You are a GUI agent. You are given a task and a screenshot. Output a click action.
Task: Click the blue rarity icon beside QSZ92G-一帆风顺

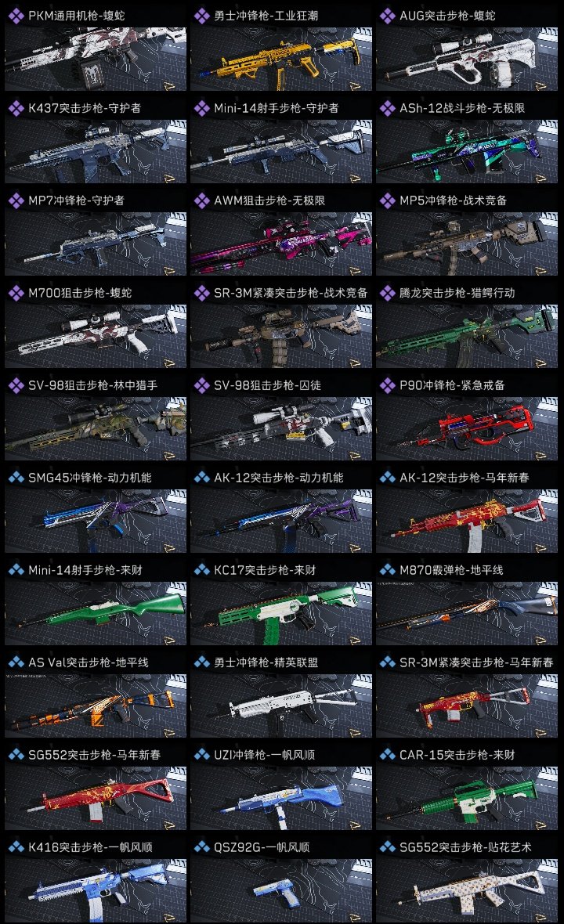201,846
